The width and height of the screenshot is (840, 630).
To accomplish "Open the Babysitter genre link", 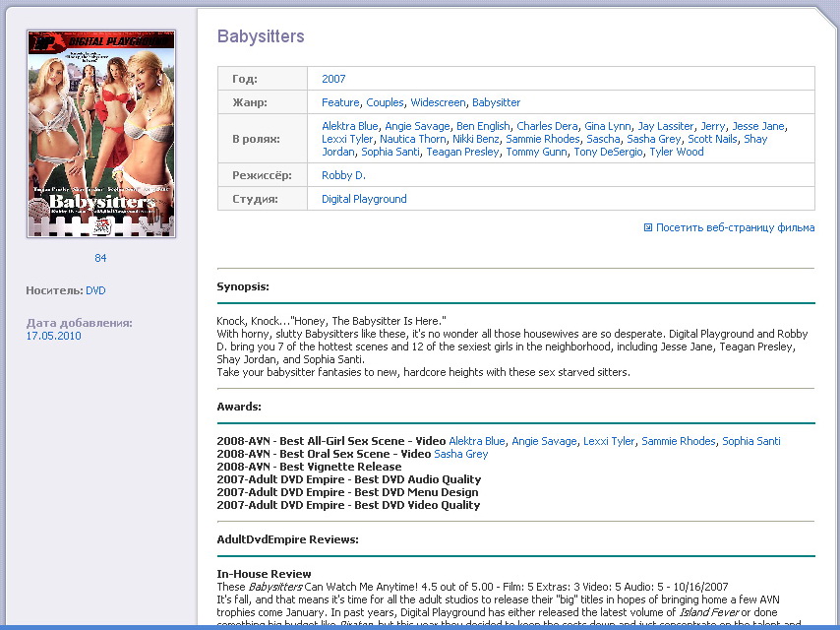I will click(496, 102).
